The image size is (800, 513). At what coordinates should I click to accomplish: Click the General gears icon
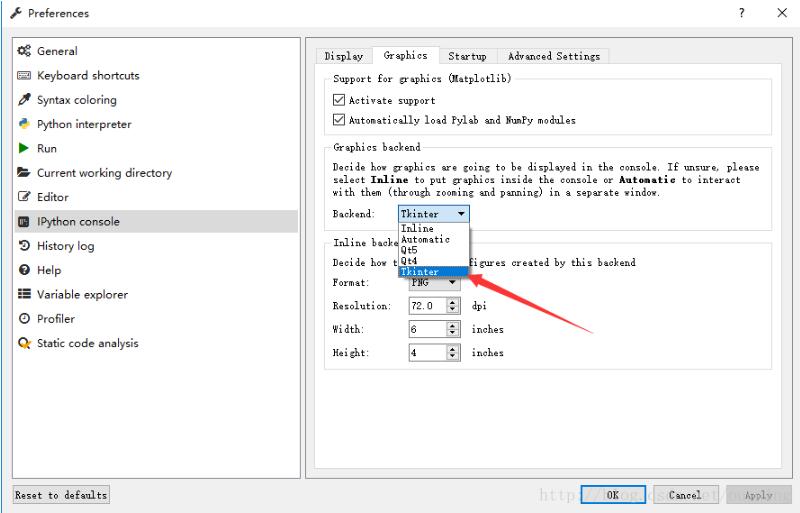(24, 51)
